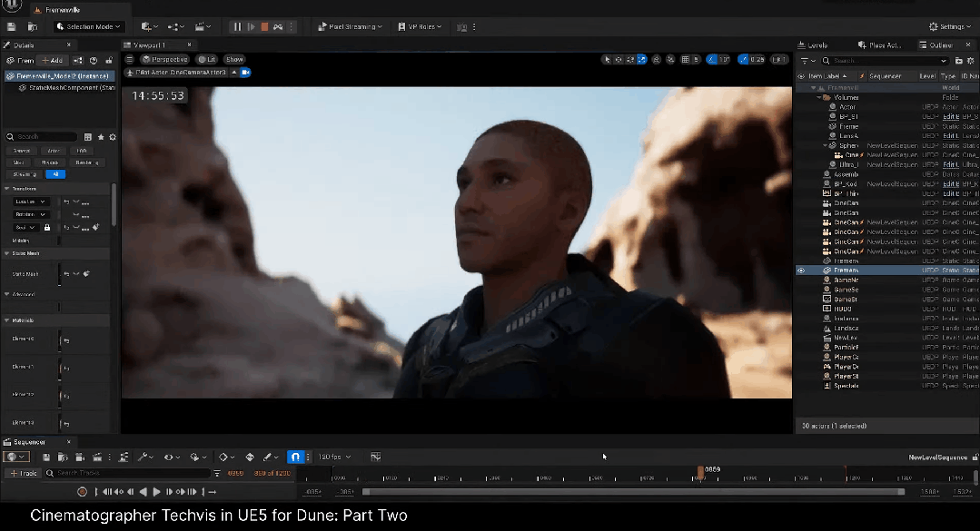
Task: Open the Blueprints dropdown icon in the main toolbar
Action: (176, 27)
